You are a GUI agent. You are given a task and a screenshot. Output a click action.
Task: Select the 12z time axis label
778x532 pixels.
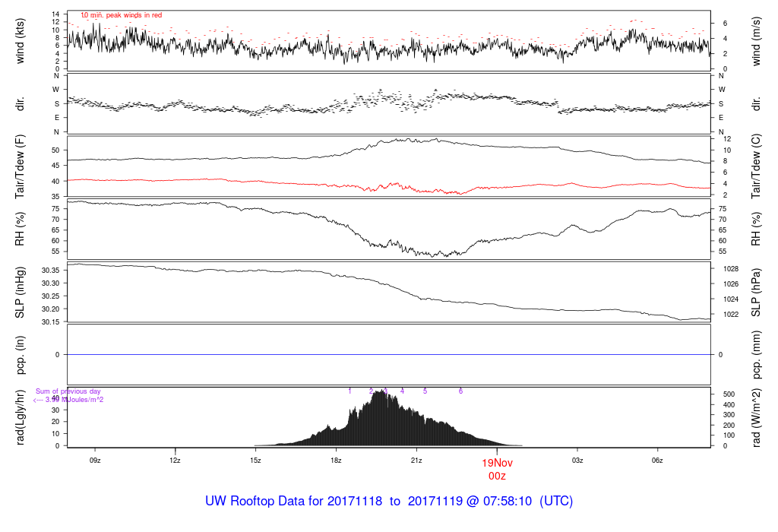tap(175, 461)
